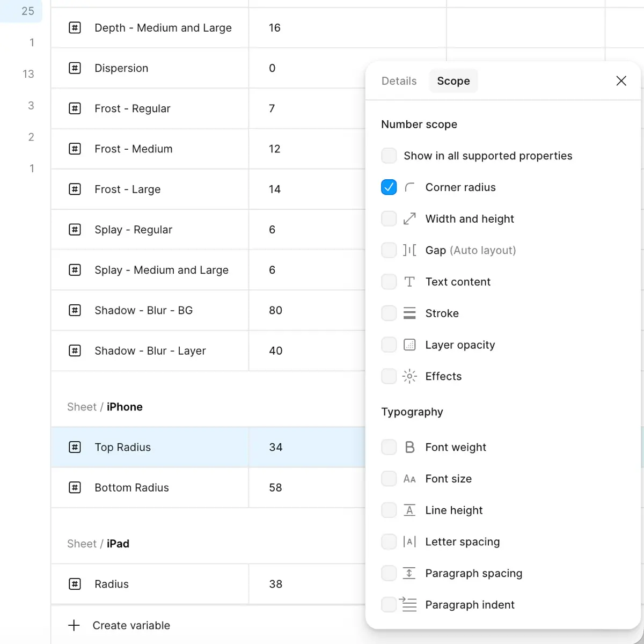The width and height of the screenshot is (644, 644).
Task: Click the Frost - Medium value 12
Action: pos(275,149)
